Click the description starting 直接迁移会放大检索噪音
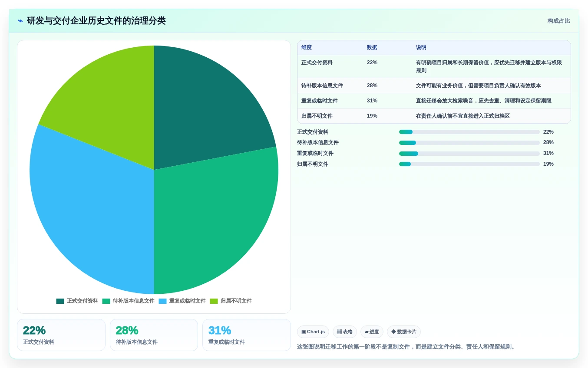Screen dimensions: 588x368 484,101
